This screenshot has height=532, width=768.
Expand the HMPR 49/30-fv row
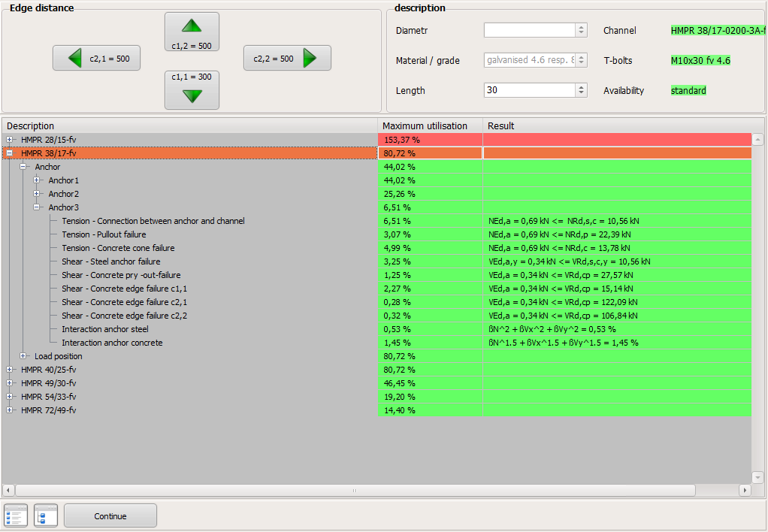[x=9, y=383]
